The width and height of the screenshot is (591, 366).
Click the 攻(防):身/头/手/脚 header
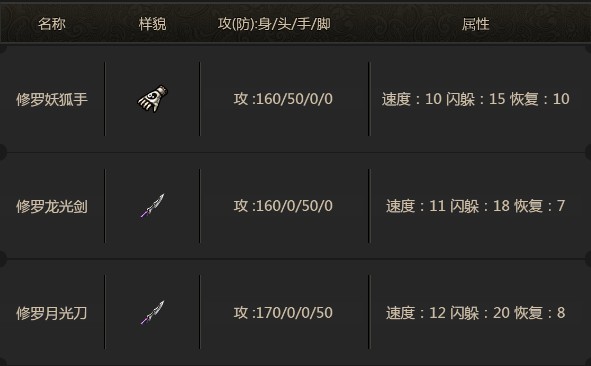[274, 24]
